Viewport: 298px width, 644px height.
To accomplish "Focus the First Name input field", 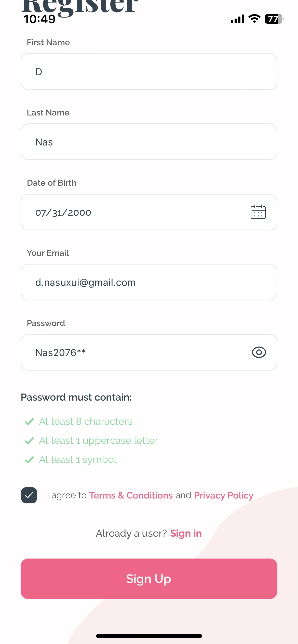I will point(149,71).
